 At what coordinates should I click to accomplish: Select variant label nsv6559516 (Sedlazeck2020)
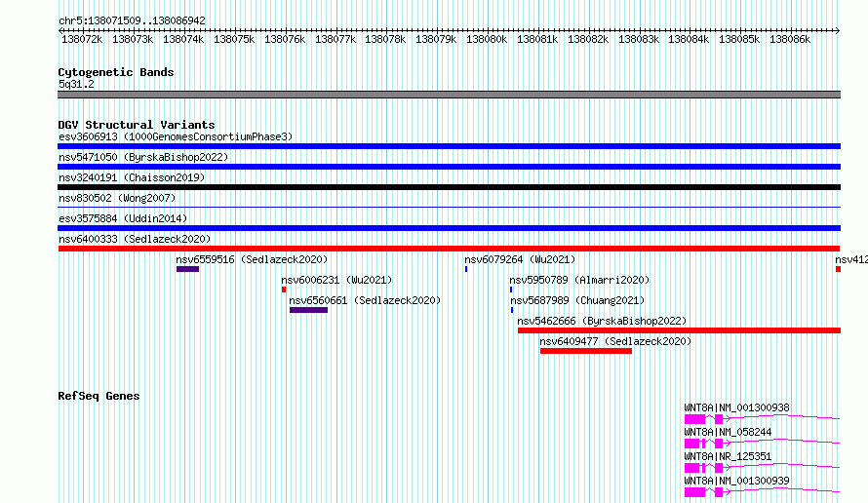point(252,259)
